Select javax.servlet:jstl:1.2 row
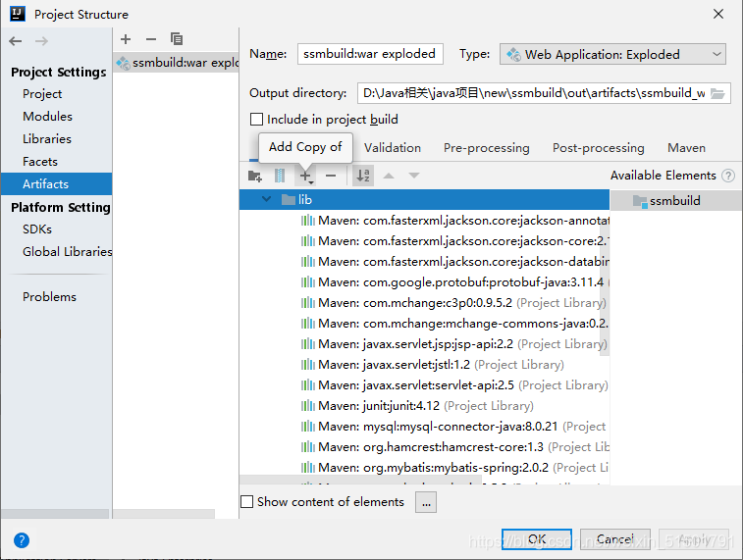 click(424, 365)
